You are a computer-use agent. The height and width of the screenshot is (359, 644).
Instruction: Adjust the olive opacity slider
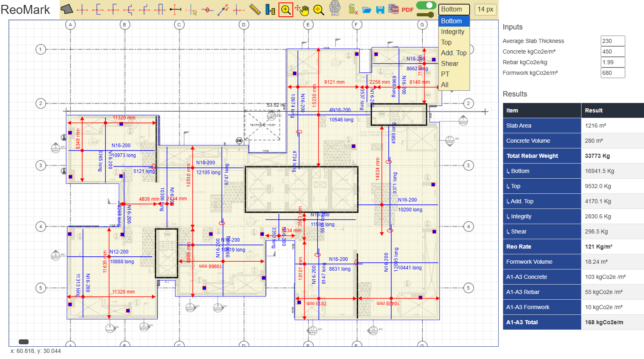[x=426, y=15]
